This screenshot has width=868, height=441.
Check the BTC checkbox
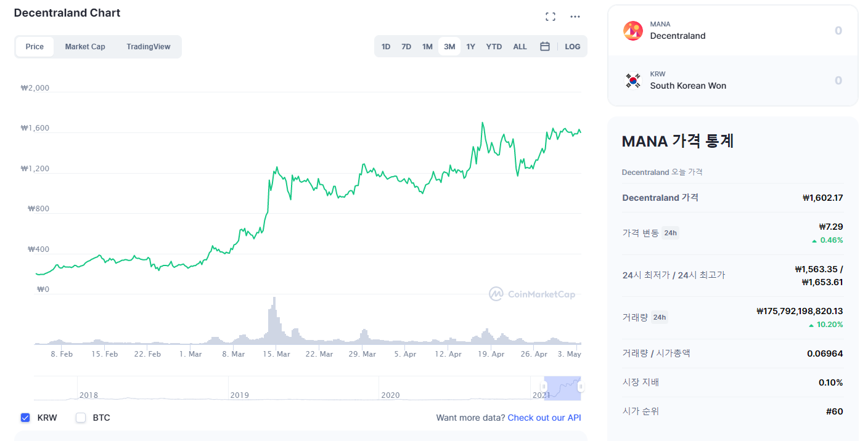81,418
